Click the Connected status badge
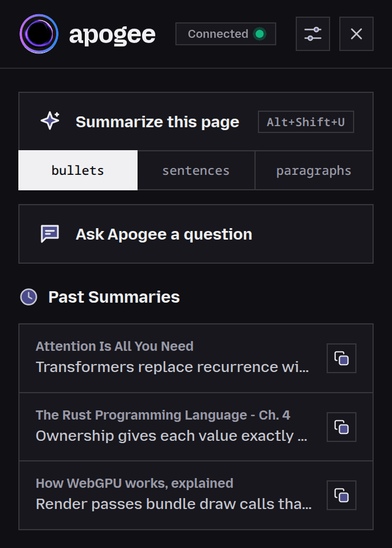 click(x=226, y=34)
